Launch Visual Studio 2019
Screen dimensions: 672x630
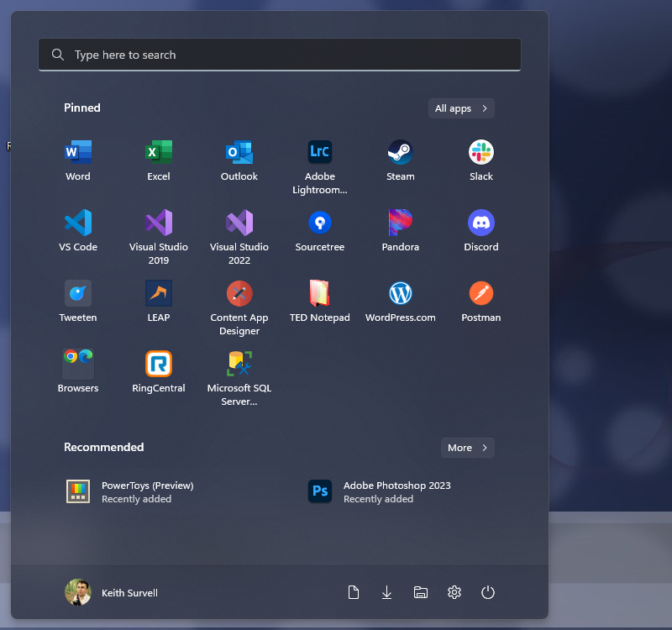[x=159, y=238]
